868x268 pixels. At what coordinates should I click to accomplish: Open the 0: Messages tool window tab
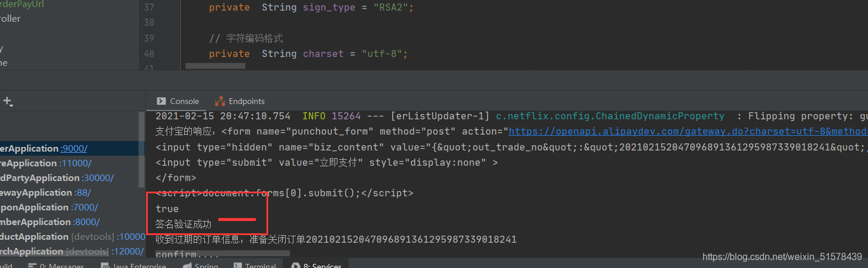[56, 265]
